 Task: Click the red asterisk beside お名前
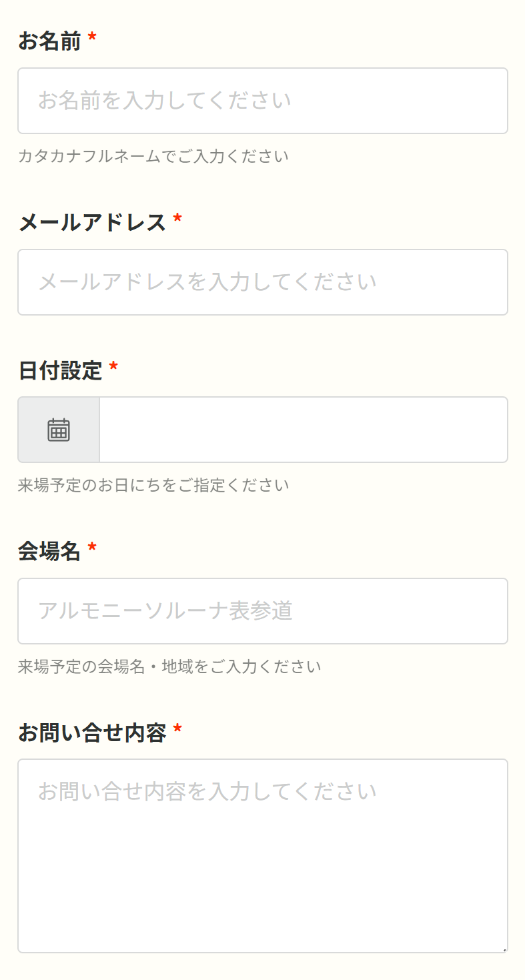[92, 39]
